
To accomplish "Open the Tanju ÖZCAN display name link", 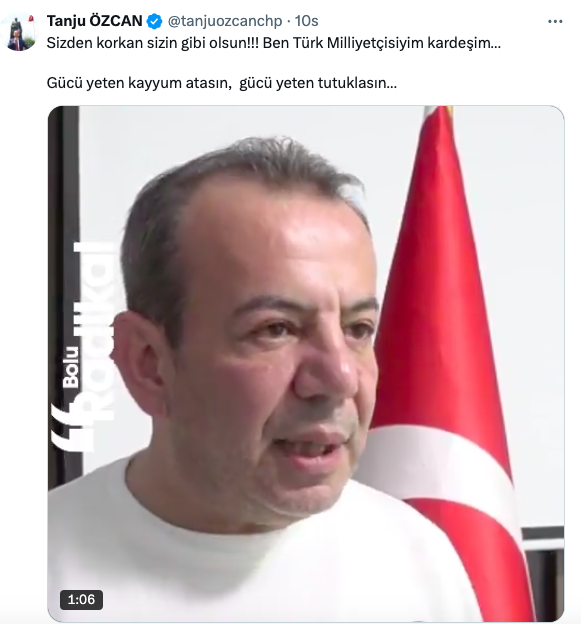I will pos(94,21).
